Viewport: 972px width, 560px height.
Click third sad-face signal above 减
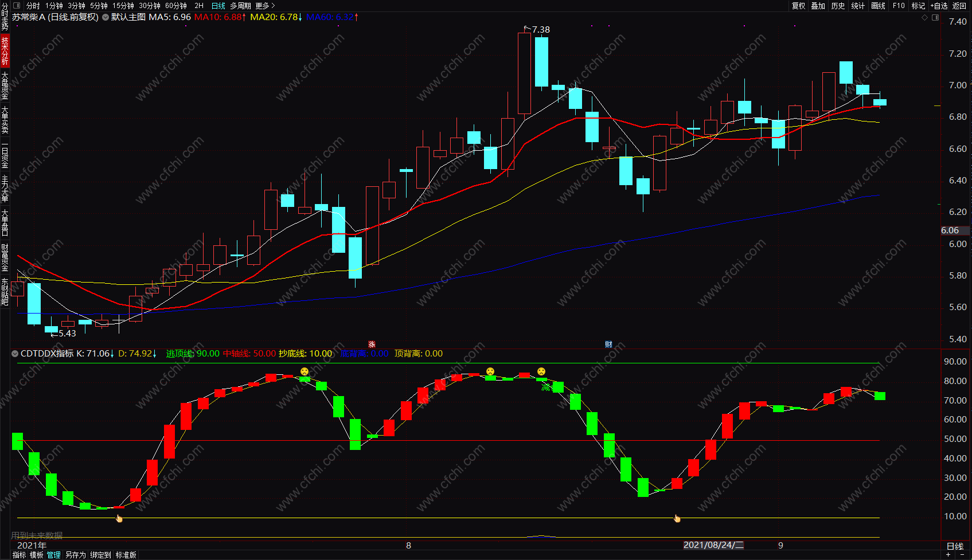pos(541,371)
